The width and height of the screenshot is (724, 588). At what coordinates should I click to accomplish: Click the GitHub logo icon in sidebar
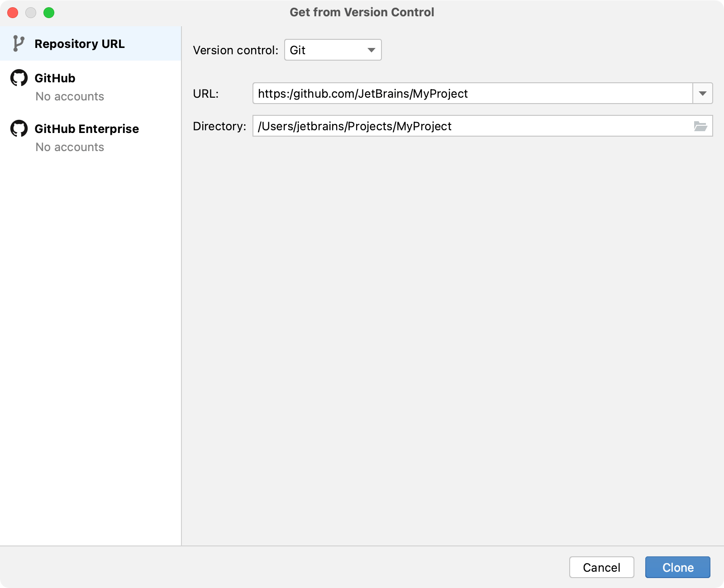(x=18, y=78)
